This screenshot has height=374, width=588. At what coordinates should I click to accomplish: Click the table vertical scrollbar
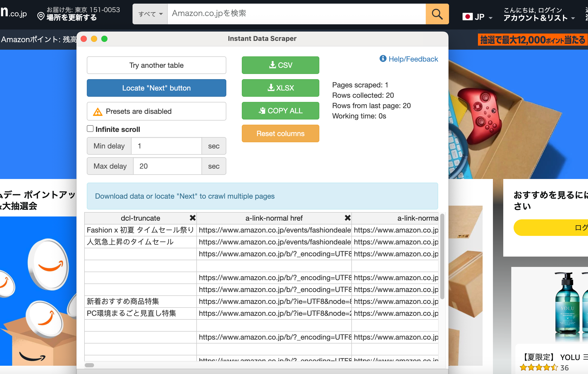pos(442,256)
